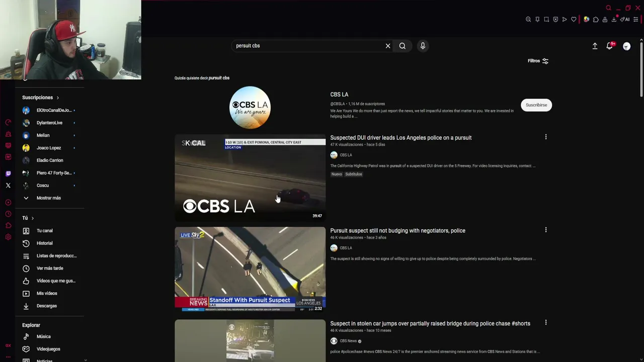Click the pin icon in browser toolbar
Screen dimensions: 644x362
tap(537, 20)
